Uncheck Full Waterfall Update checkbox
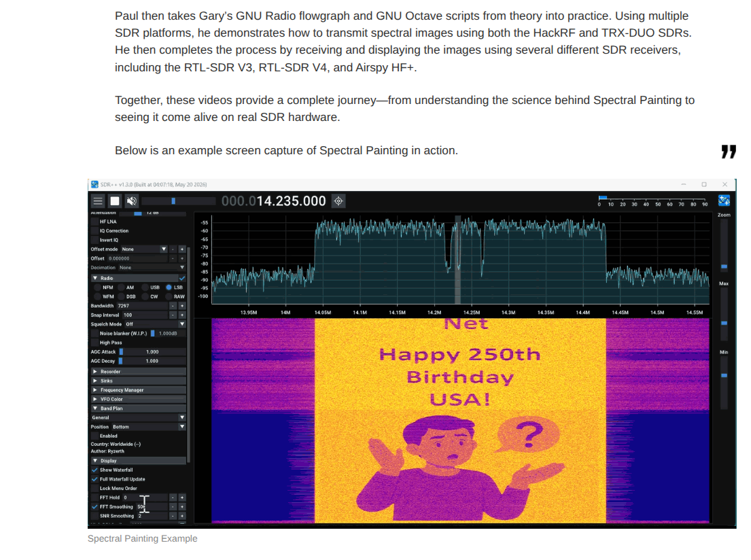Screen dimensions: 751x560 [95, 479]
